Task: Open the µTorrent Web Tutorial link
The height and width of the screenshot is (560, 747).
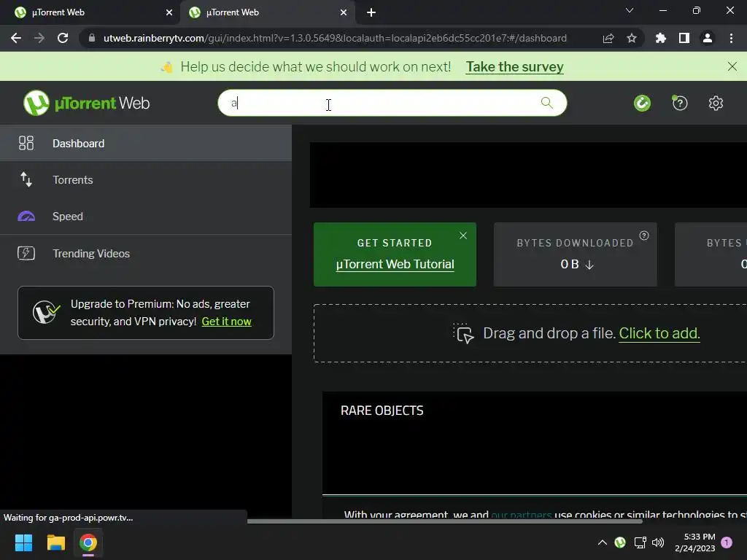Action: [x=395, y=264]
